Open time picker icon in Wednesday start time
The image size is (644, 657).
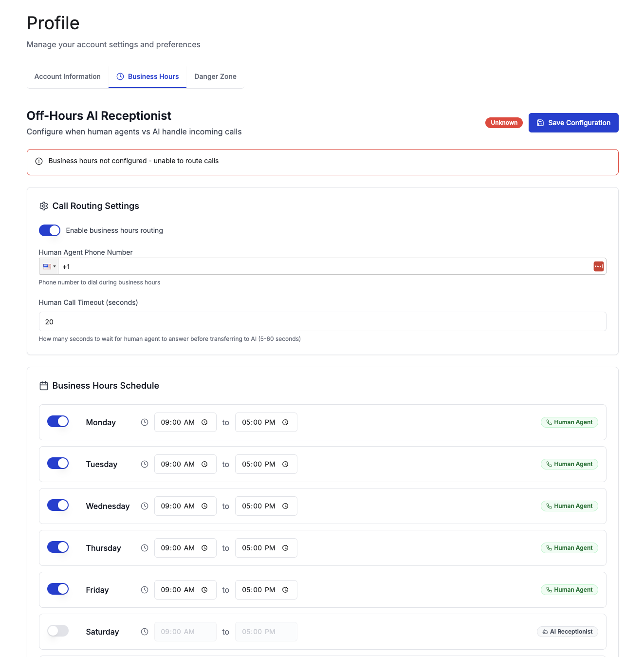[x=204, y=506]
